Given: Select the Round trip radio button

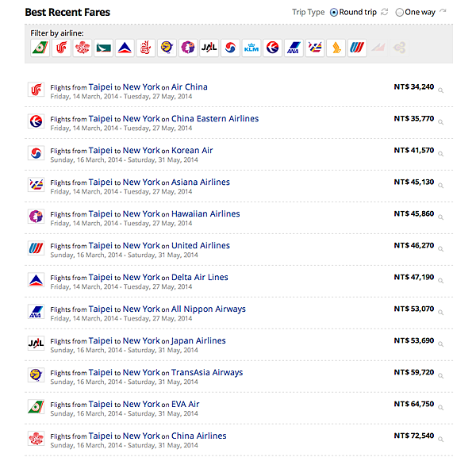Looking at the screenshot, I should (334, 13).
